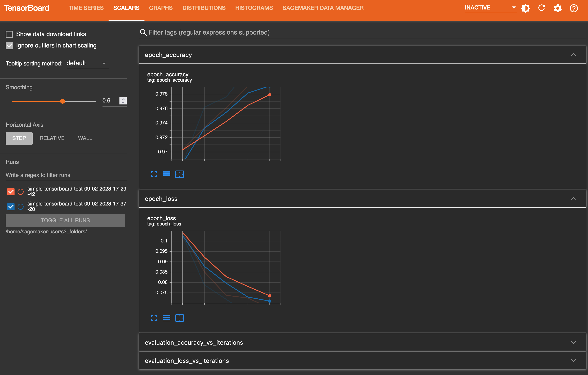
Task: Drag the Smoothing slider to adjust value
Action: tap(63, 101)
